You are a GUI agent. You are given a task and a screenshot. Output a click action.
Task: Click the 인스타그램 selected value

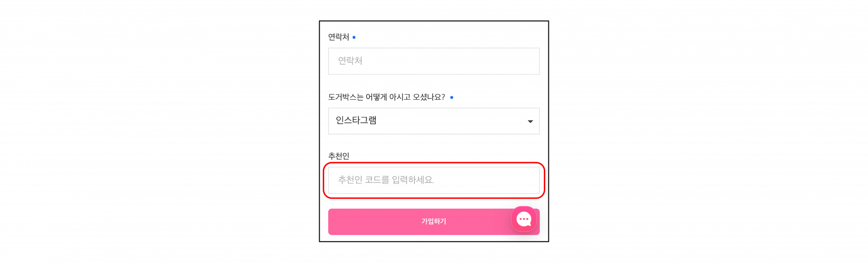(356, 120)
